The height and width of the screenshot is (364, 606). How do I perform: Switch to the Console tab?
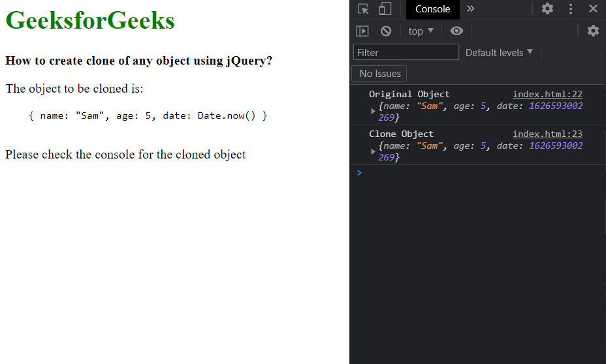point(432,9)
